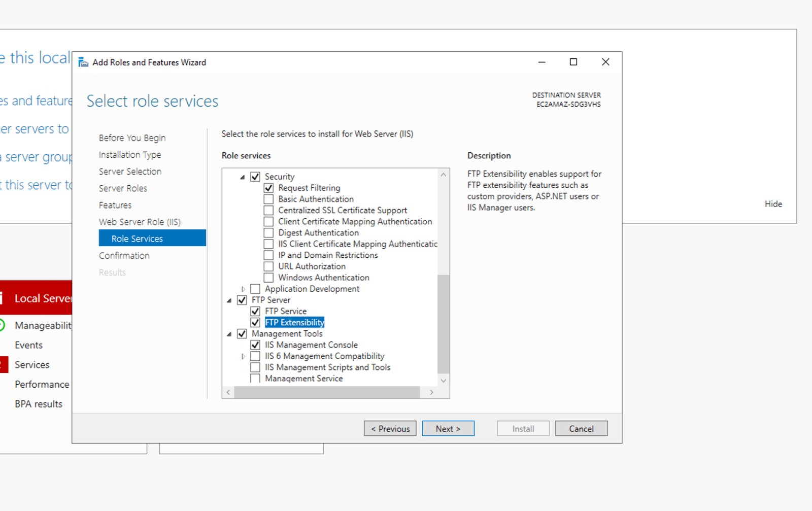Select URL Authorization label
Viewport: 812px width, 511px height.
coord(312,266)
